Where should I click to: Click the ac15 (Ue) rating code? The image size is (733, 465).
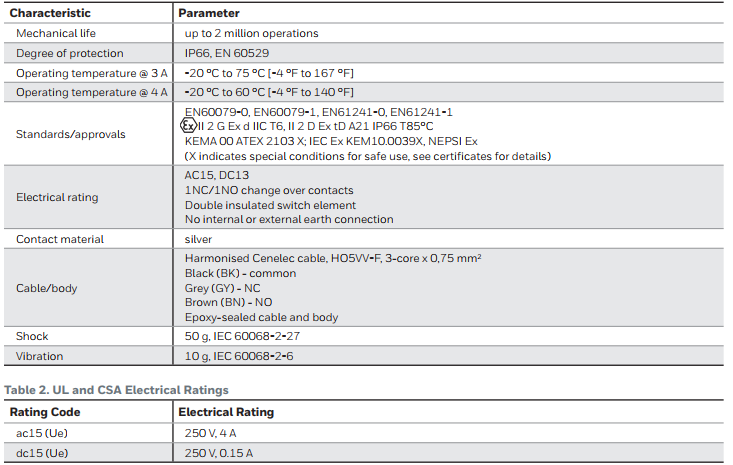point(42,433)
